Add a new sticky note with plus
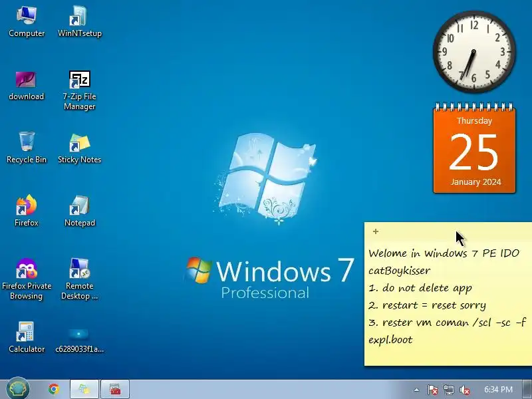This screenshot has height=399, width=532. [x=375, y=231]
